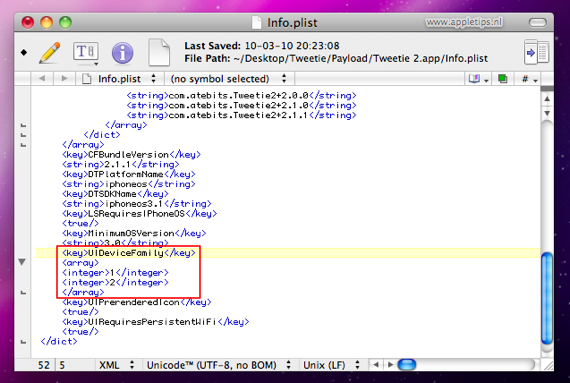Click the integer 2 line

115,282
